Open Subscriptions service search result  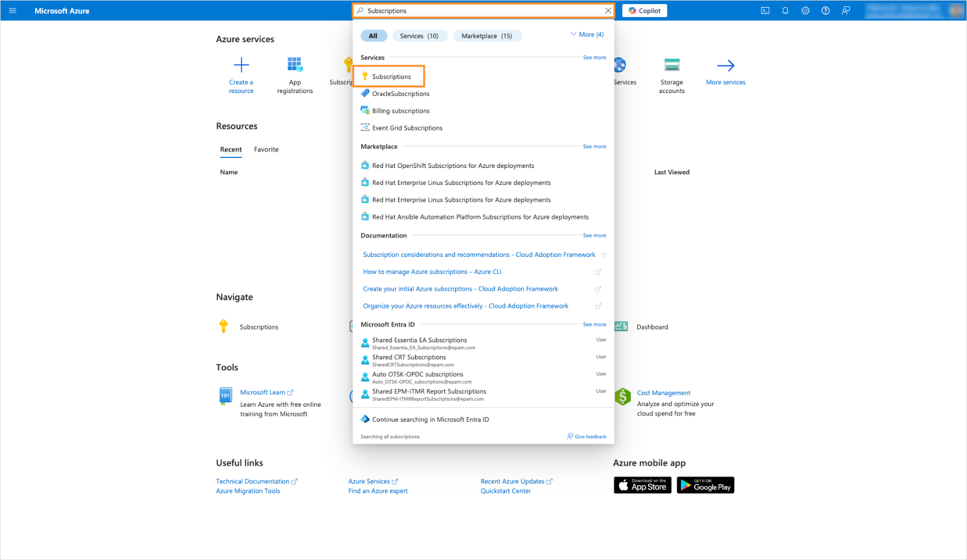(391, 77)
